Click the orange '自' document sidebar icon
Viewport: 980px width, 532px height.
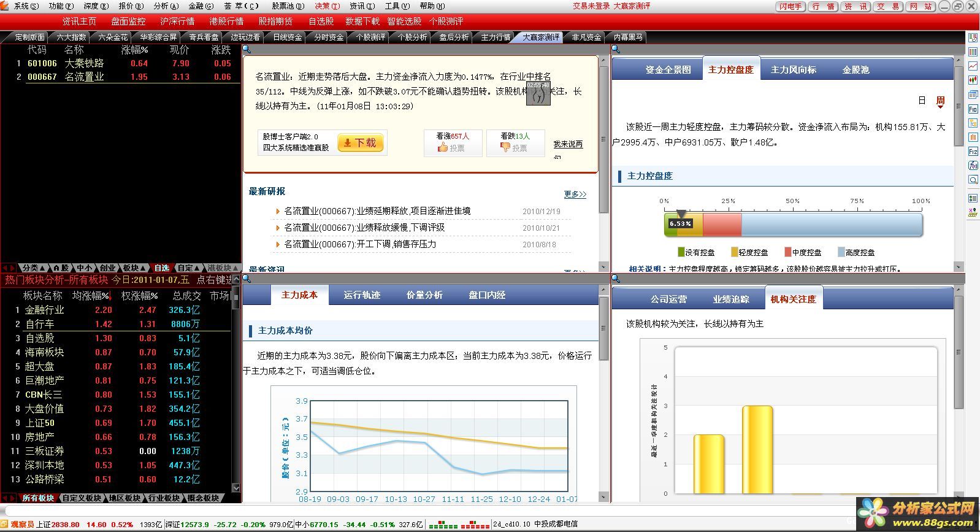tap(973, 137)
